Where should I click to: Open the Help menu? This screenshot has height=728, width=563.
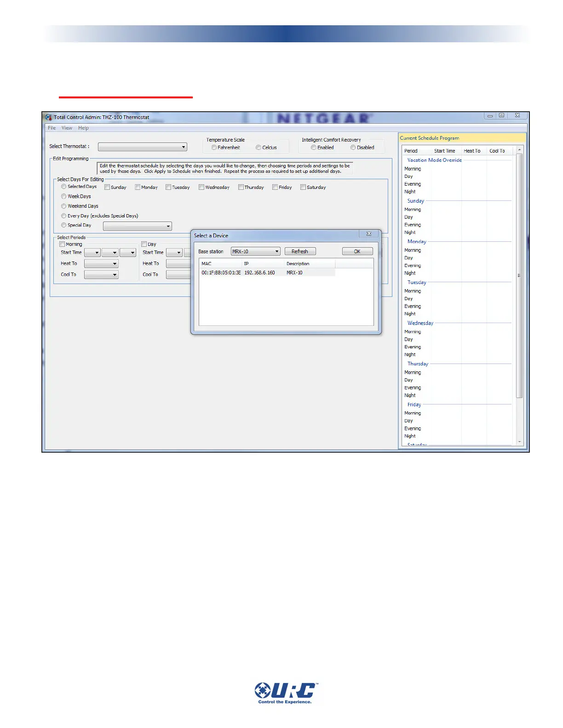point(83,128)
